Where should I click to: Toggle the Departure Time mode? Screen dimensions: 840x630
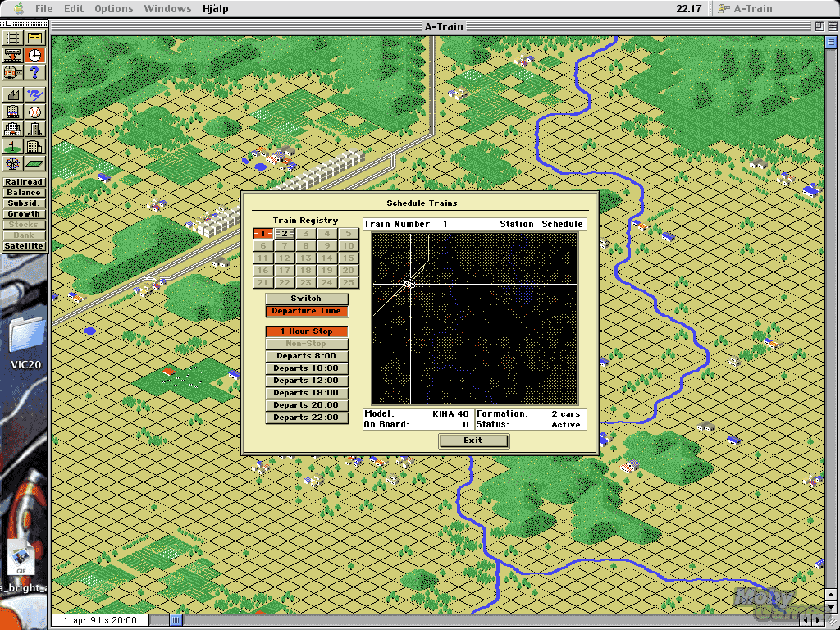point(307,311)
